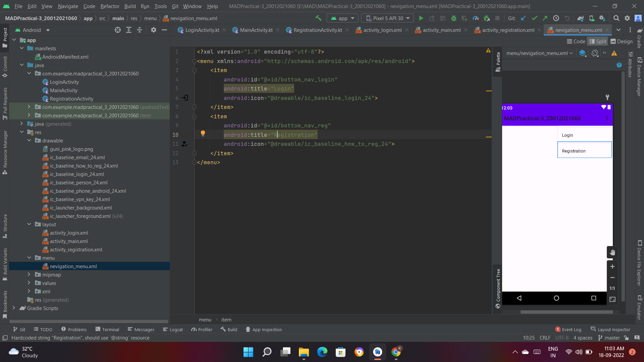Viewport: 644px width, 362px height.
Task: Expand Gradle Scripts node
Action: [14, 308]
